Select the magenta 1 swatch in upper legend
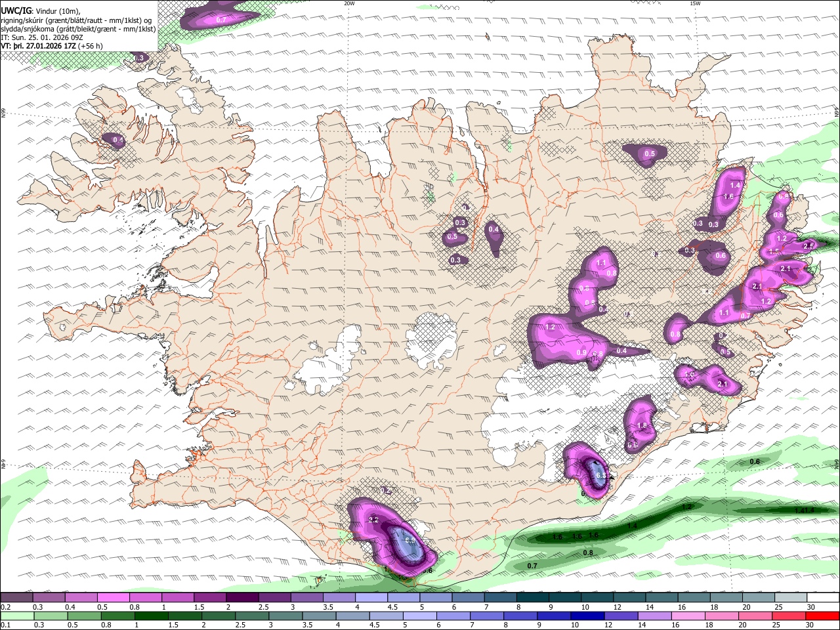The width and height of the screenshot is (840, 630). (x=177, y=598)
